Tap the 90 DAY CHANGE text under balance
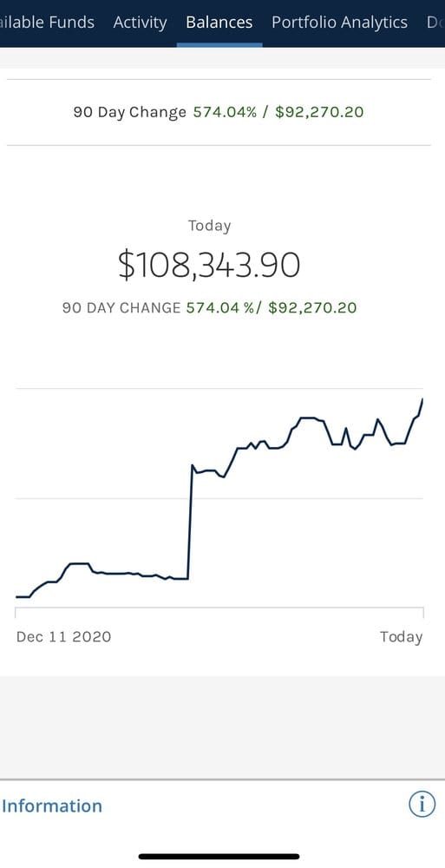Screen dimensions: 445x868 pyautogui.click(x=121, y=308)
